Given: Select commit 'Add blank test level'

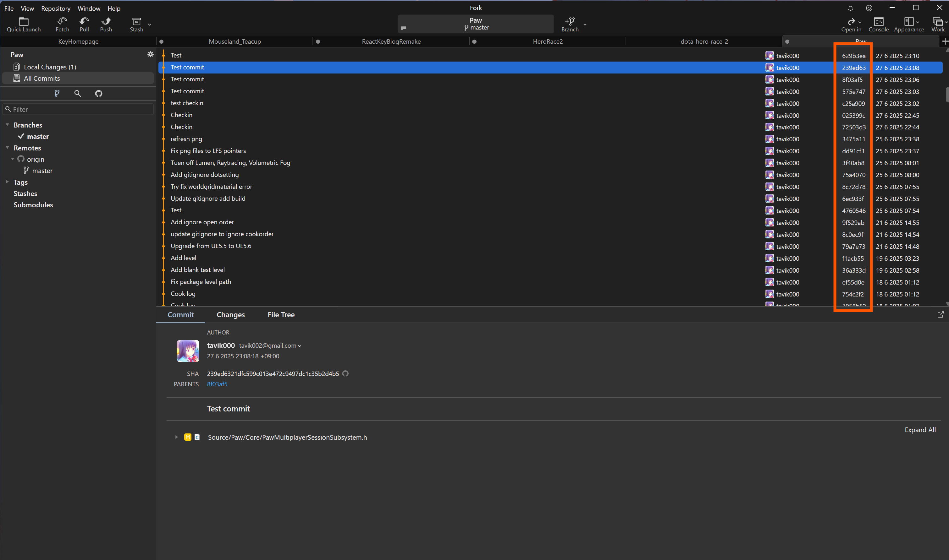Looking at the screenshot, I should pyautogui.click(x=550, y=270).
